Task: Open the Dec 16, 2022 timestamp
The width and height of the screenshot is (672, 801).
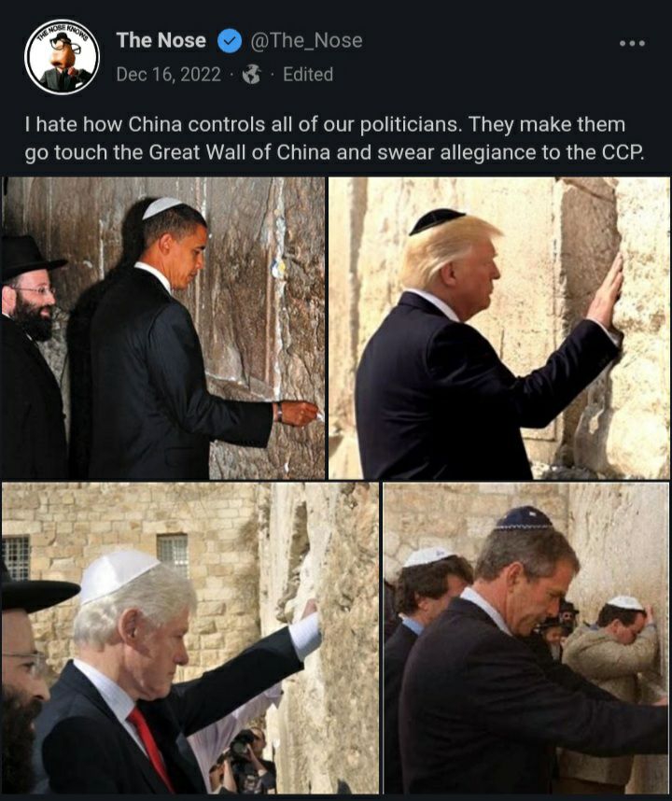Action: coord(169,75)
